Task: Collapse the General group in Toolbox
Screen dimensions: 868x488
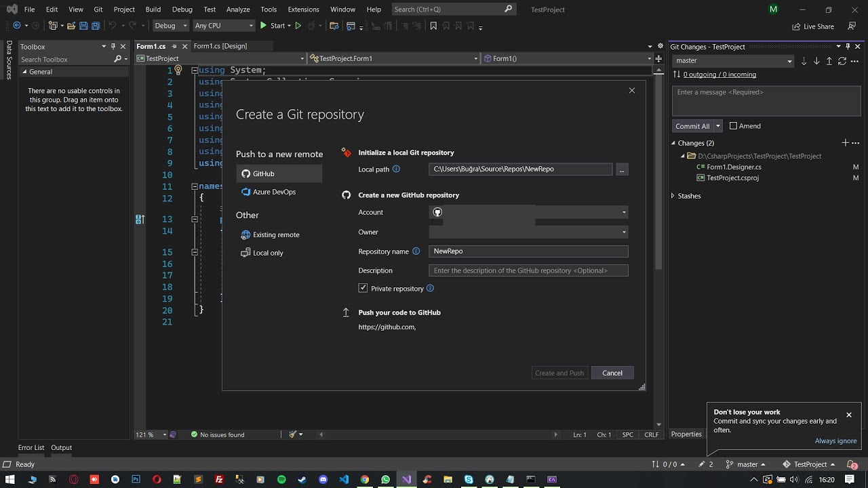Action: (24, 72)
